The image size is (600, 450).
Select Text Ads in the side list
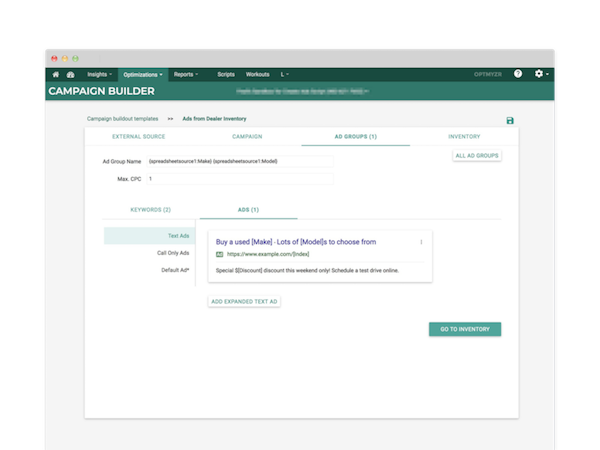150,236
